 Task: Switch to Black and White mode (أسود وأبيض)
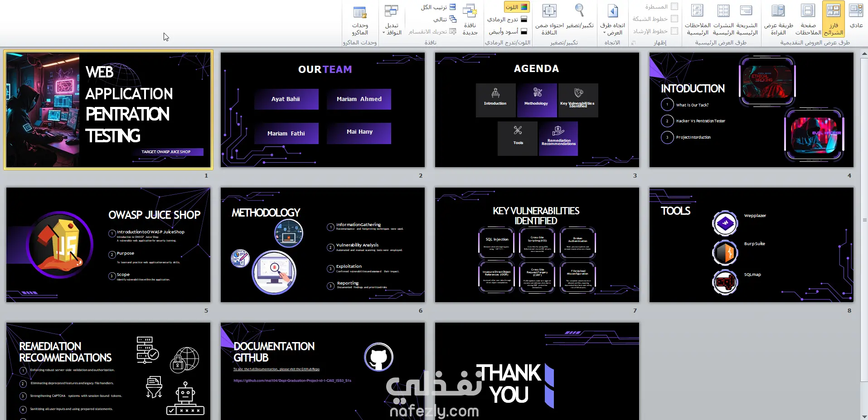[x=508, y=32]
